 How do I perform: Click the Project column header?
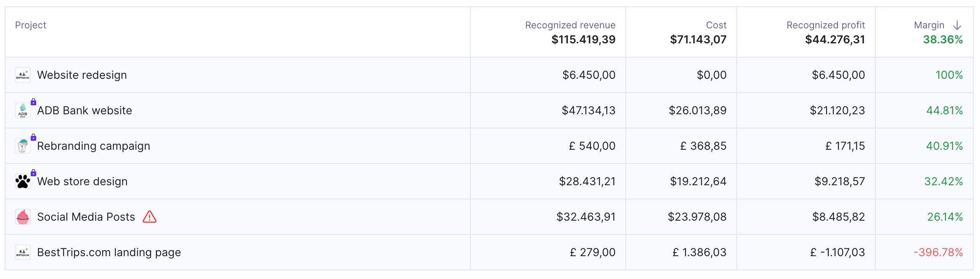click(31, 25)
